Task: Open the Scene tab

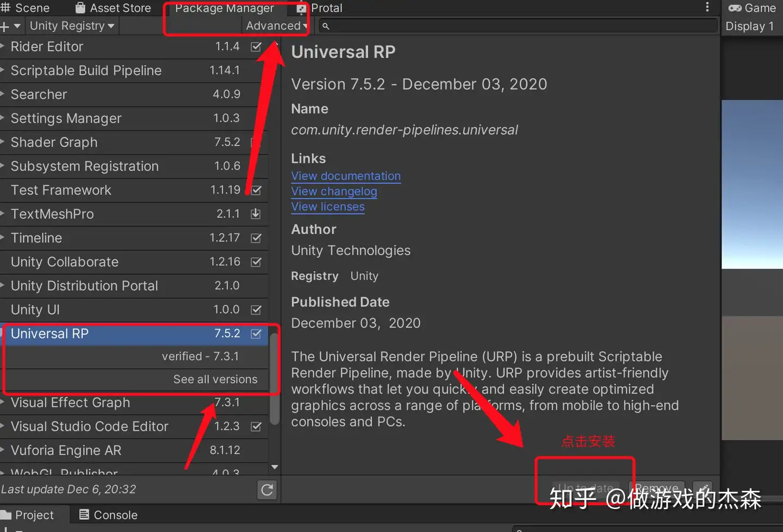Action: pyautogui.click(x=26, y=8)
